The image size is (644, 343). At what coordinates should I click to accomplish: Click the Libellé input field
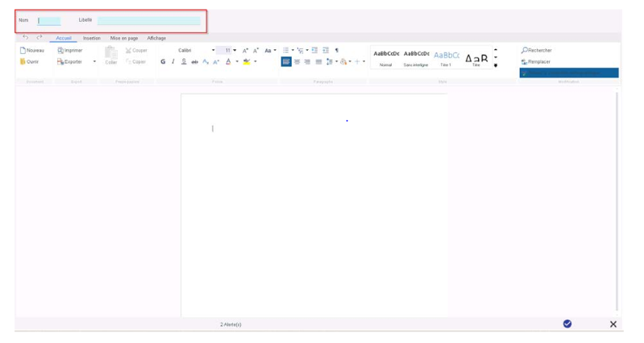tap(148, 21)
